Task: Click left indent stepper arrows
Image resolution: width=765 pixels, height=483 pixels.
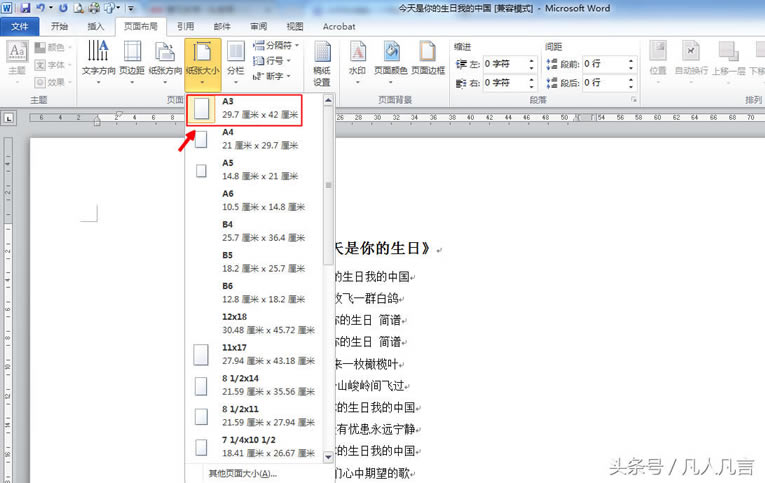Action: click(532, 64)
